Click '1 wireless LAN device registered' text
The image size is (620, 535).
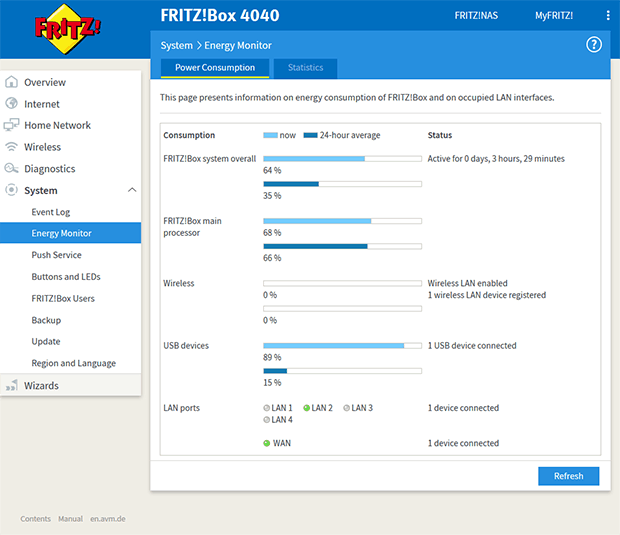487,295
